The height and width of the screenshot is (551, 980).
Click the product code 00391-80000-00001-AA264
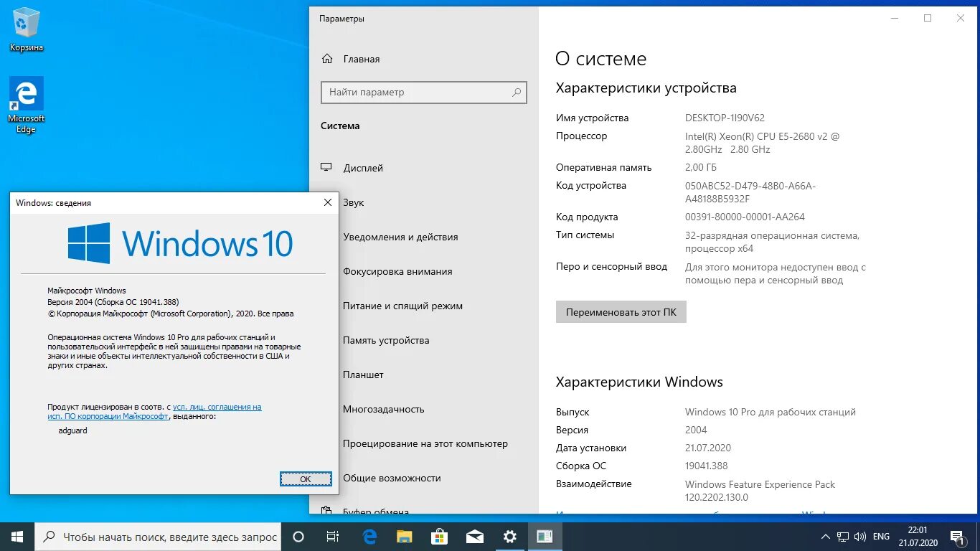coord(745,217)
